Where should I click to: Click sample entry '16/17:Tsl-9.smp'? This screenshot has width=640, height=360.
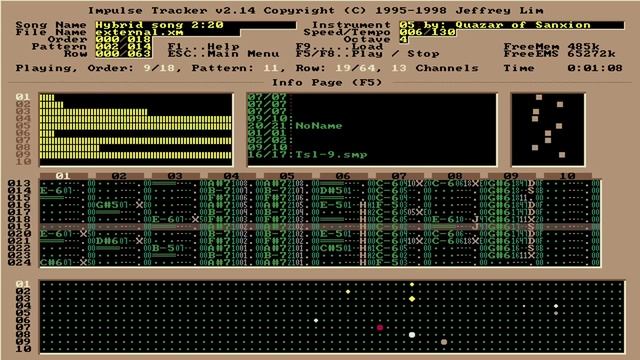[307, 154]
